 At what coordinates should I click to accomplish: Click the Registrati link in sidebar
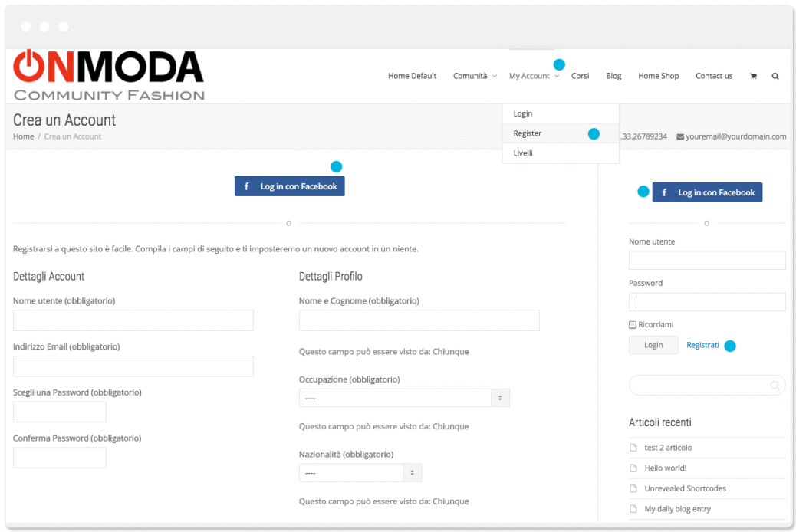coord(702,345)
